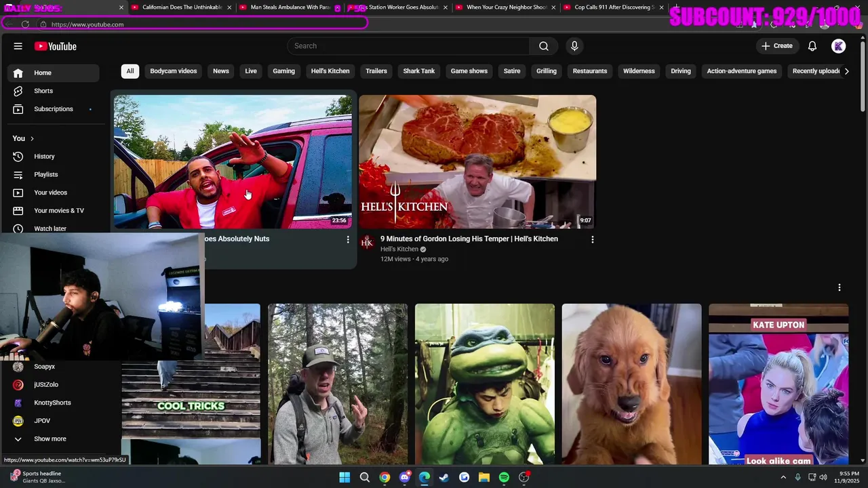Click the YouTube search input field

410,46
